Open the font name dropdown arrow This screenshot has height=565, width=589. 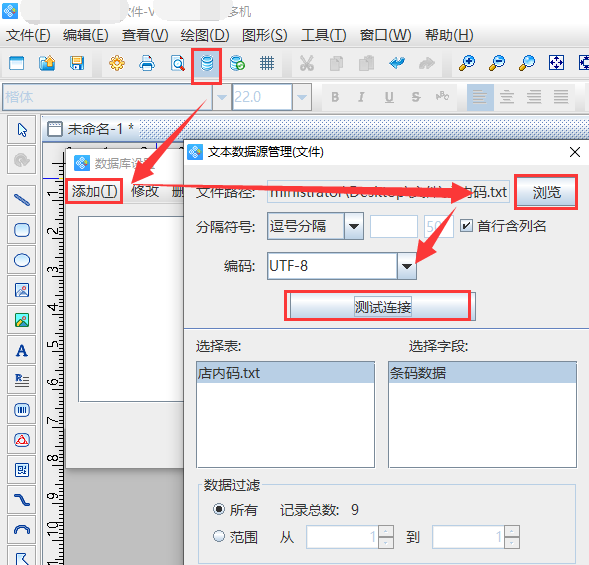tap(222, 97)
